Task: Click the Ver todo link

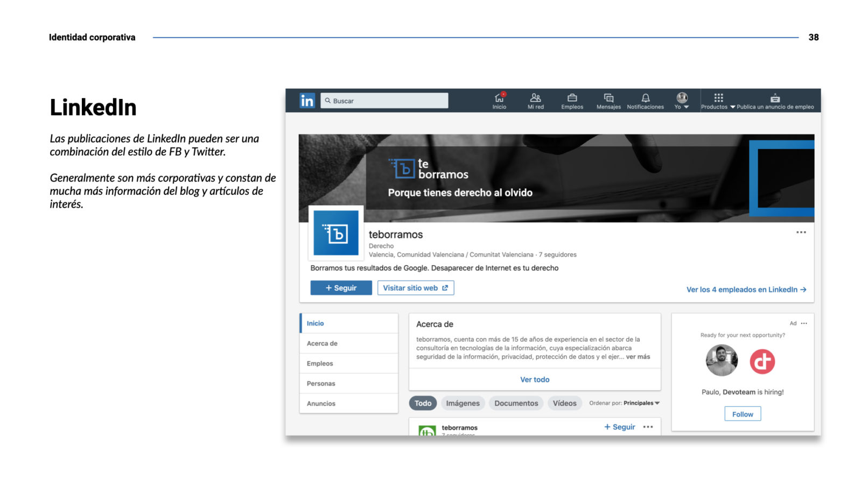Action: click(x=535, y=379)
